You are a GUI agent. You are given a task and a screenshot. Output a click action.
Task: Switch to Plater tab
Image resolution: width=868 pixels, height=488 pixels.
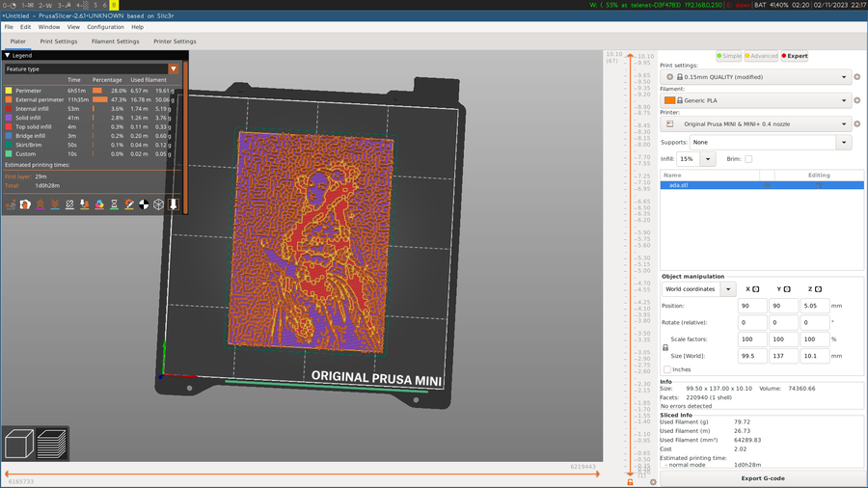coord(17,41)
